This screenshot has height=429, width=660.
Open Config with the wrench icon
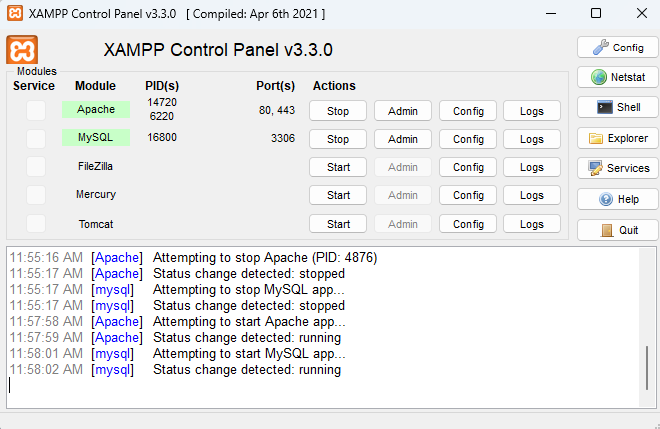click(617, 47)
